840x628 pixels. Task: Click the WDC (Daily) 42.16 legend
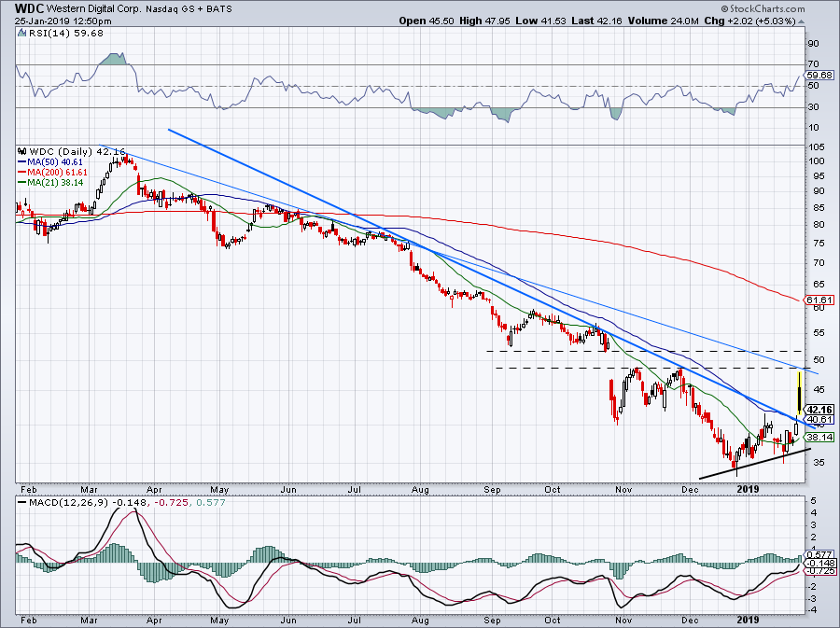click(x=77, y=151)
